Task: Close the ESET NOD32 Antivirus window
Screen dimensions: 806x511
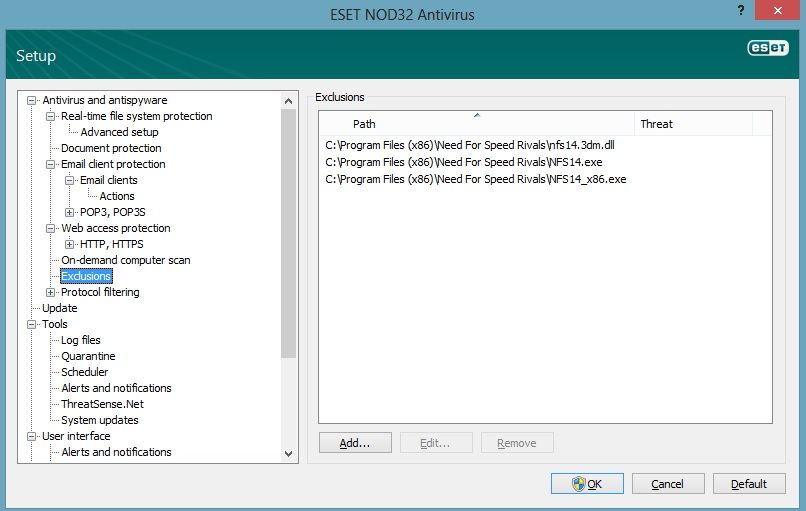Action: click(x=777, y=10)
